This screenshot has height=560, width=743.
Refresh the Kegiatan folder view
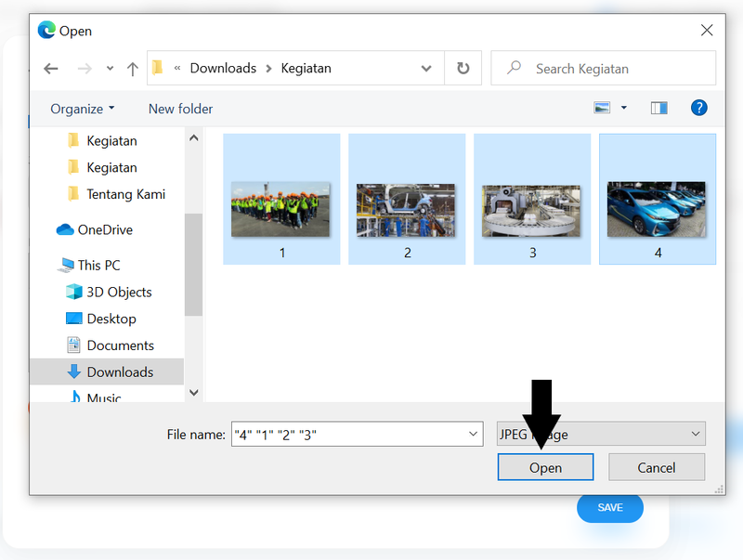point(463,68)
